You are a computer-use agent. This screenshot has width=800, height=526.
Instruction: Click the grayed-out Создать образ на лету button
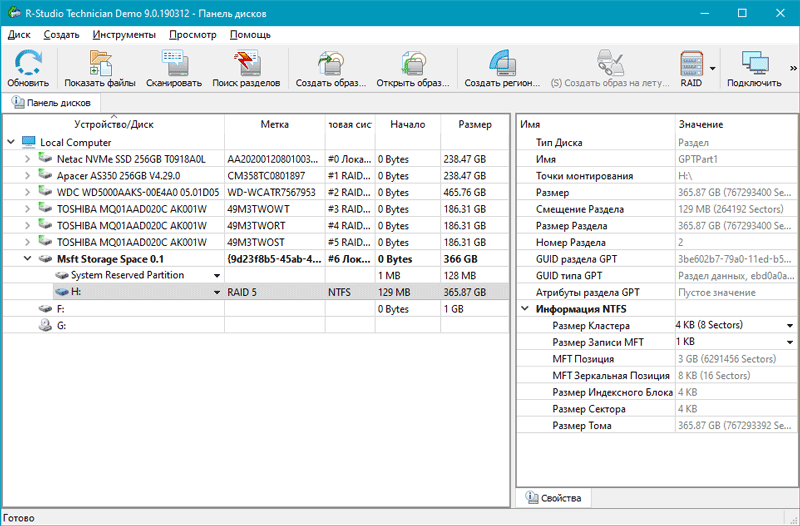610,68
